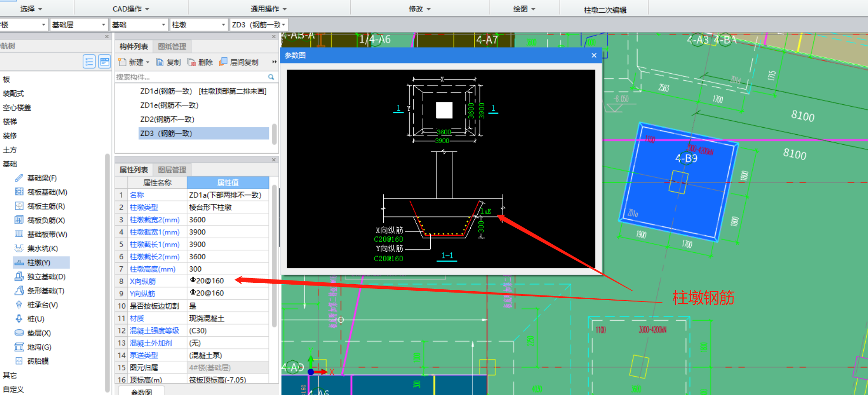Select the 地沟(G) trench item

(33, 347)
